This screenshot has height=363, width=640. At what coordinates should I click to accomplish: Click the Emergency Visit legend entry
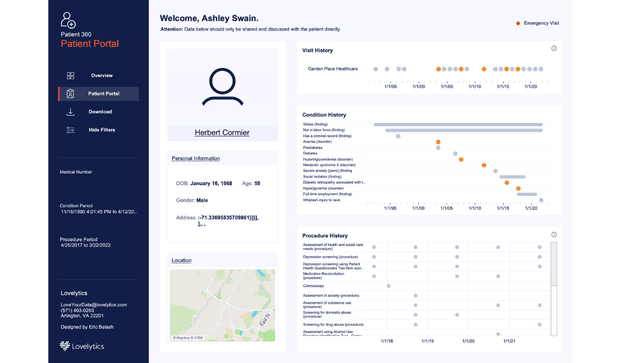(x=538, y=23)
